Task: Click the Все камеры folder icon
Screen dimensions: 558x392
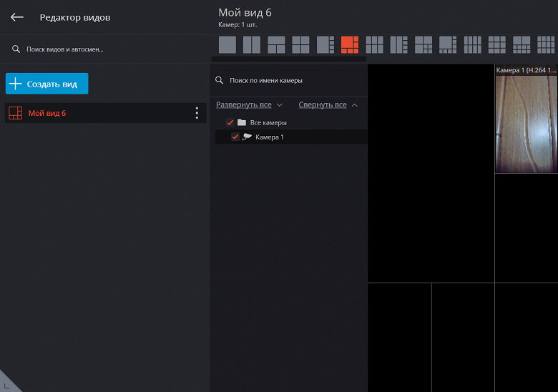Action: pos(242,122)
